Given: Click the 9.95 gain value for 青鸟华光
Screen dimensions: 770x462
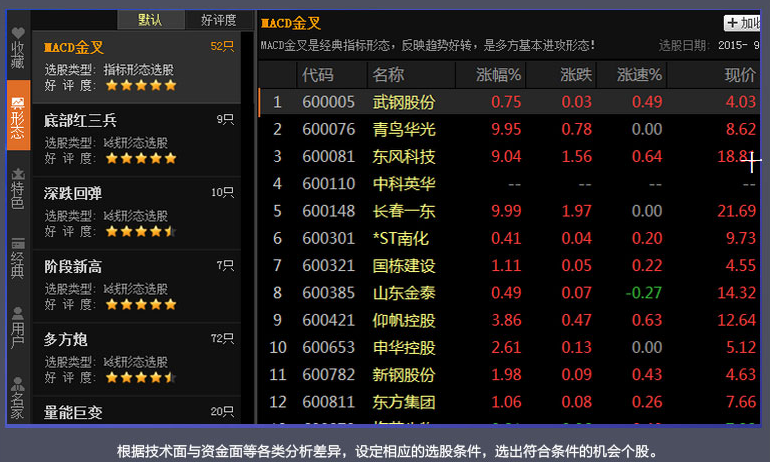Looking at the screenshot, I should click(x=506, y=129).
